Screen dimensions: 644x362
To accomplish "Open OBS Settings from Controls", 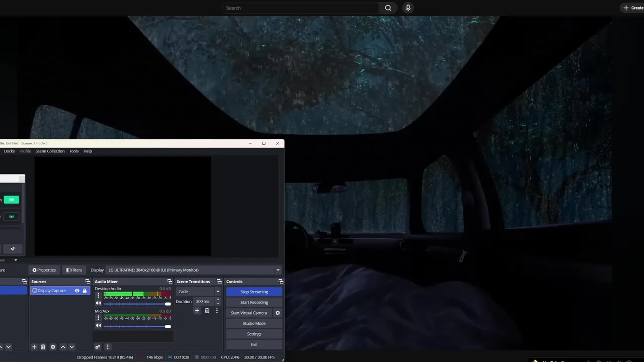I will 254,334.
